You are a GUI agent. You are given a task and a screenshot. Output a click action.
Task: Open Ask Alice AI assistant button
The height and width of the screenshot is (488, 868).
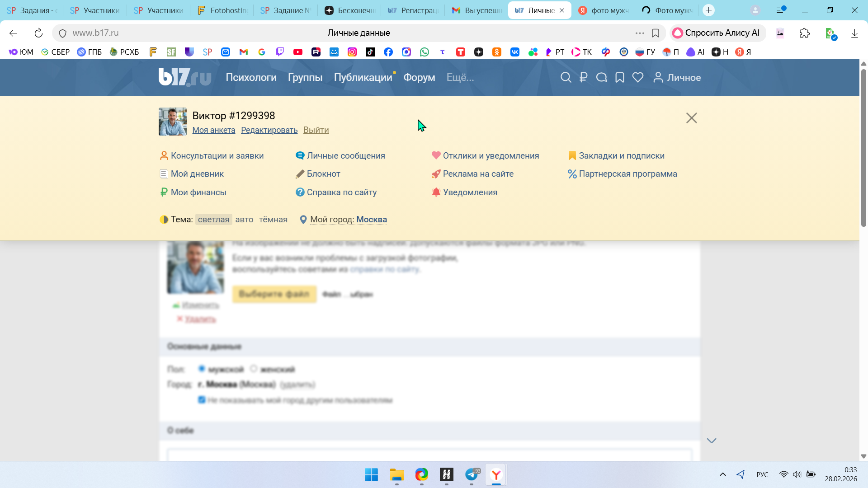coord(717,33)
